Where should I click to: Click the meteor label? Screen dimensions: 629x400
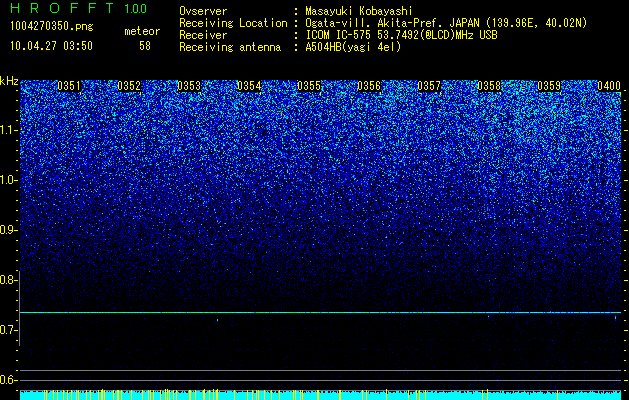142,31
